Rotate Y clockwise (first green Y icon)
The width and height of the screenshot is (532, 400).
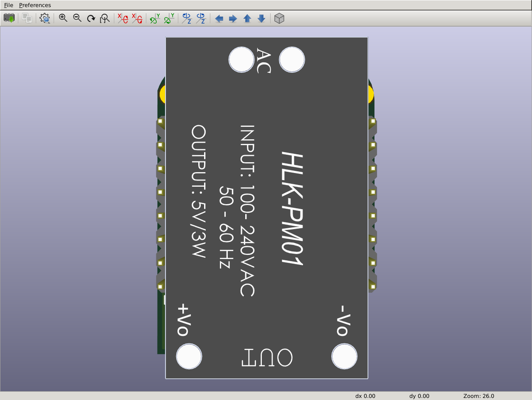(x=155, y=18)
